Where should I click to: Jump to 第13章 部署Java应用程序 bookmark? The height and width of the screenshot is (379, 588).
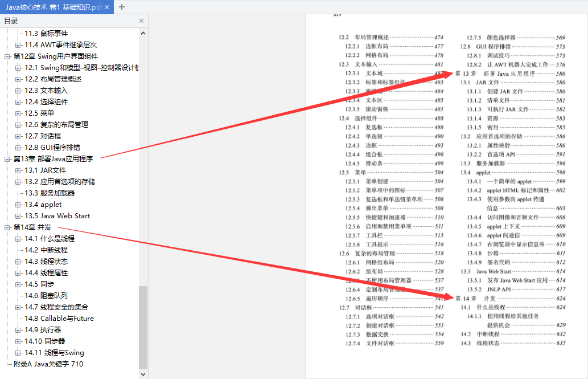[53, 159]
